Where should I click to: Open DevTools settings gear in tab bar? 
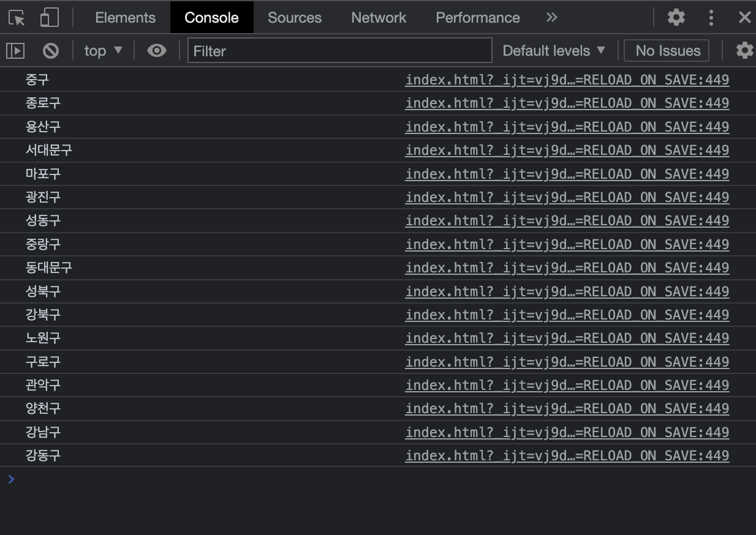pos(676,17)
